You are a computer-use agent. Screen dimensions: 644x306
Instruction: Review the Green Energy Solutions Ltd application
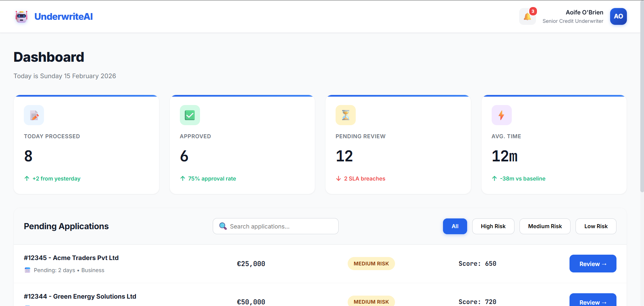[593, 301]
